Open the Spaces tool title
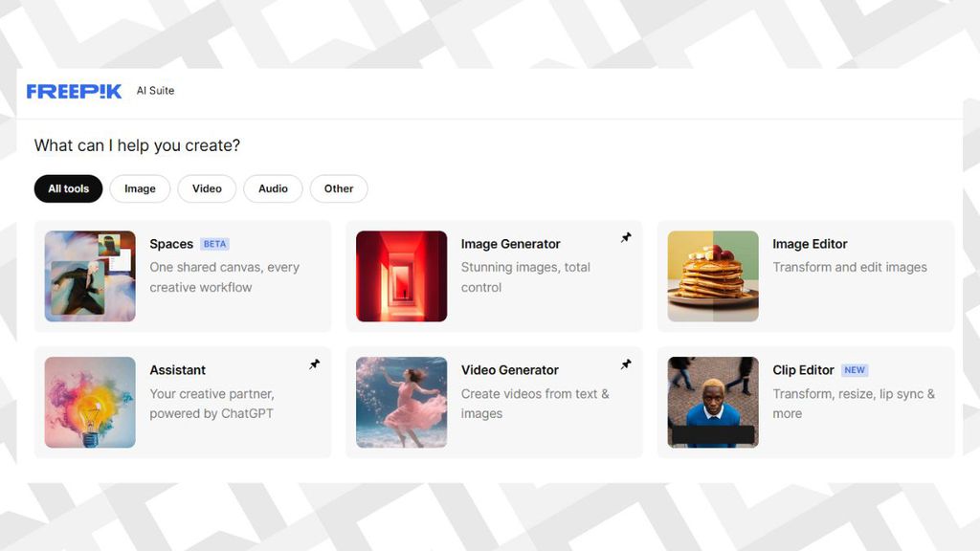Image resolution: width=980 pixels, height=551 pixels. click(171, 244)
